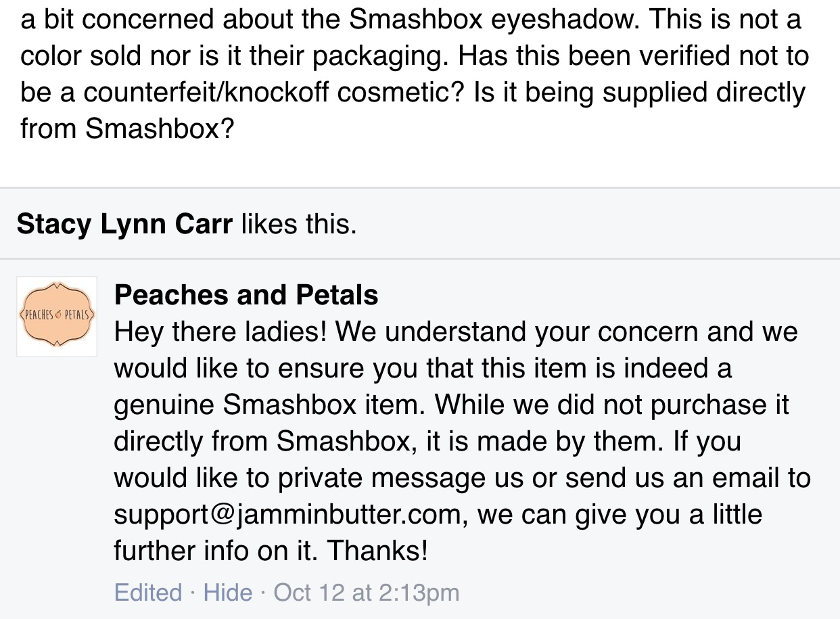The width and height of the screenshot is (840, 619).
Task: Open the Peaches and Petals profile picture
Action: [57, 317]
